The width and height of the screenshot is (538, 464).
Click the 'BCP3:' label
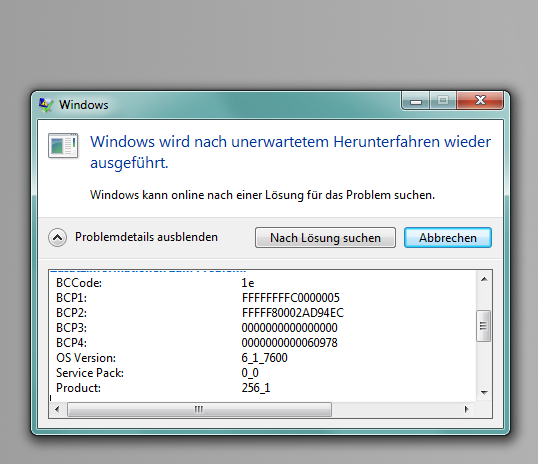(x=71, y=328)
